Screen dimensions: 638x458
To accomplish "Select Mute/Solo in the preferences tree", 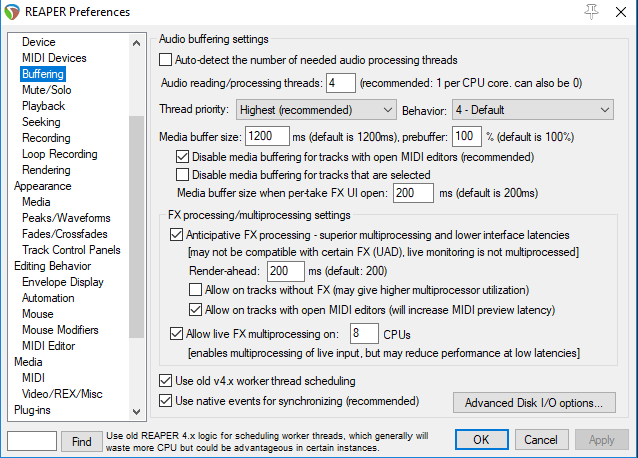I will pos(45,90).
